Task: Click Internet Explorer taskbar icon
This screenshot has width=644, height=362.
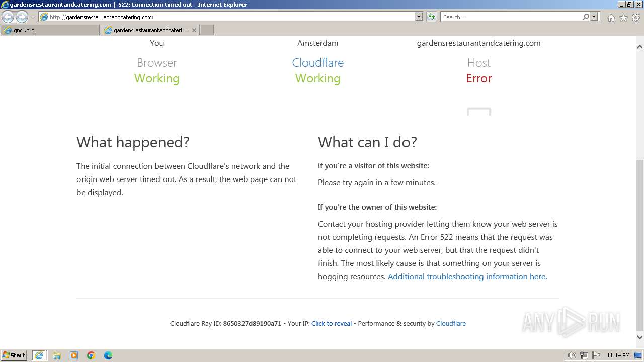Action: point(39,355)
